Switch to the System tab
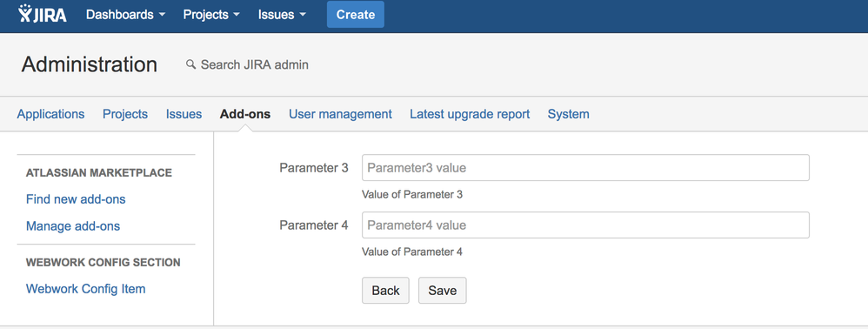Viewport: 868px width, 329px height. tap(569, 114)
